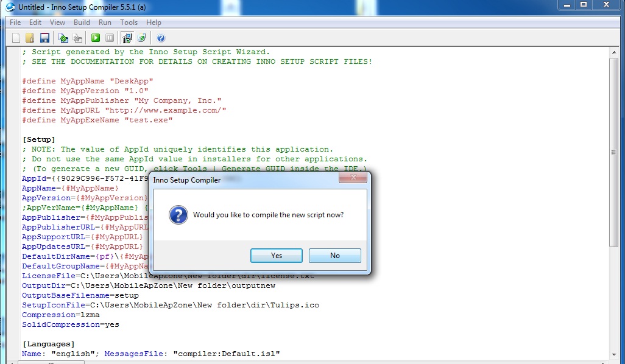625x364 pixels.
Task: Run the installer with the green play icon
Action: pos(95,38)
